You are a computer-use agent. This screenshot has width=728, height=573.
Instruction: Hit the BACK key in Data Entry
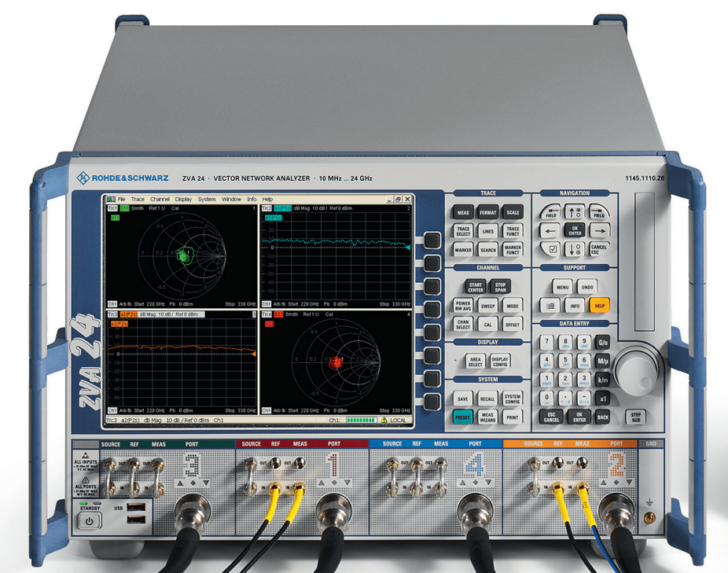[x=603, y=417]
